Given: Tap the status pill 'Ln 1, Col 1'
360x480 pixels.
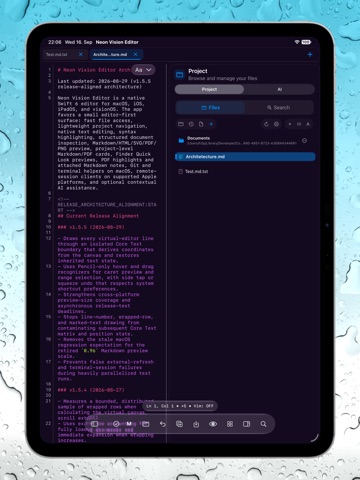Looking at the screenshot, I should pos(180,406).
